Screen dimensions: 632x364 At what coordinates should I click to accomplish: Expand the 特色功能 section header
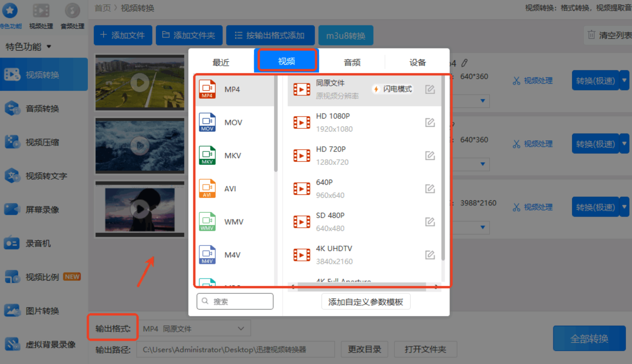click(29, 47)
